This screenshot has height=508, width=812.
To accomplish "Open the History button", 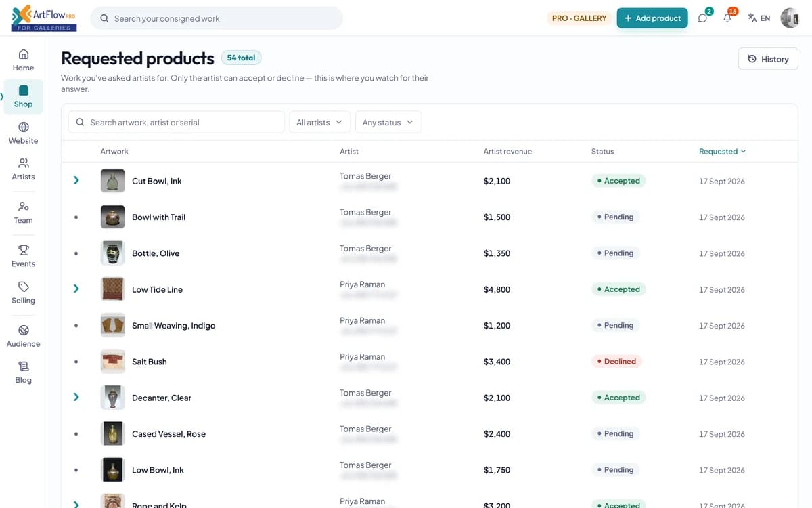I will (768, 59).
